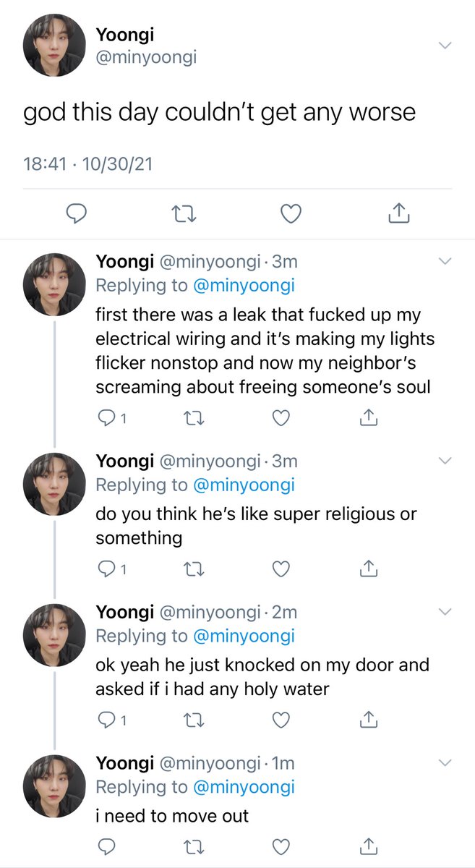
Task: Reply to the main tweet about worse day
Action: (x=77, y=213)
